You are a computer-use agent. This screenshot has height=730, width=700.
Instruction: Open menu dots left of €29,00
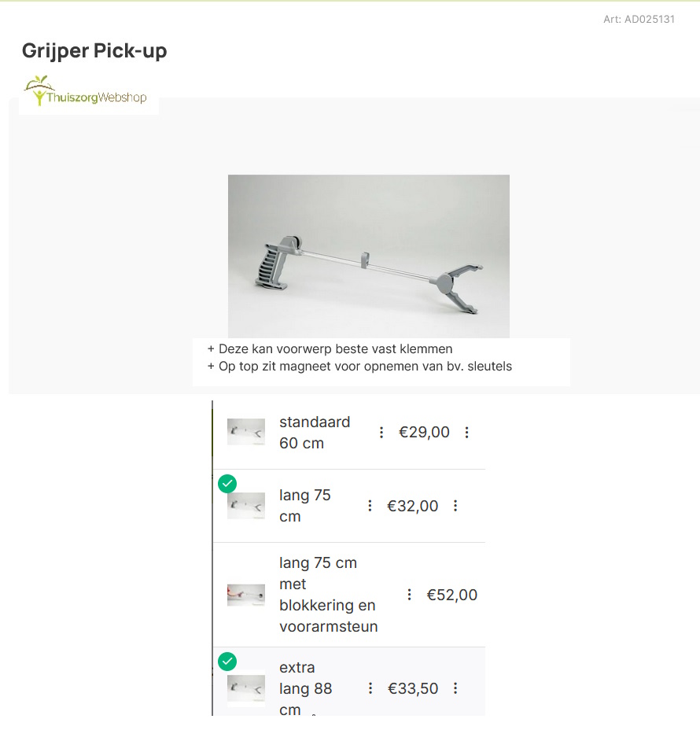pos(381,433)
